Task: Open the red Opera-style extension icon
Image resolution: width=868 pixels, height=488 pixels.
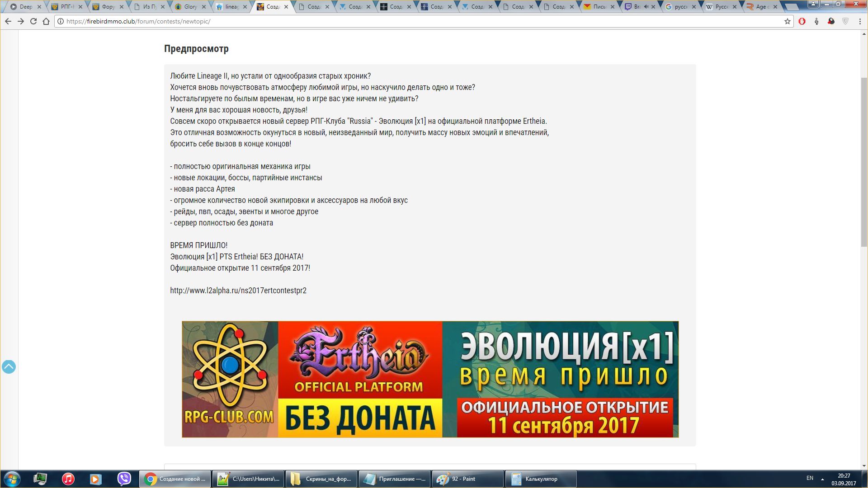Action: [802, 21]
